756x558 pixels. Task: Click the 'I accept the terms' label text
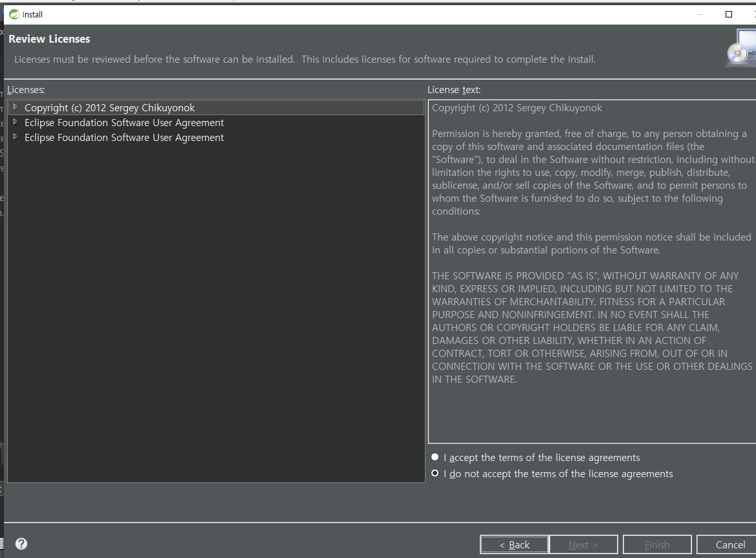tap(542, 457)
